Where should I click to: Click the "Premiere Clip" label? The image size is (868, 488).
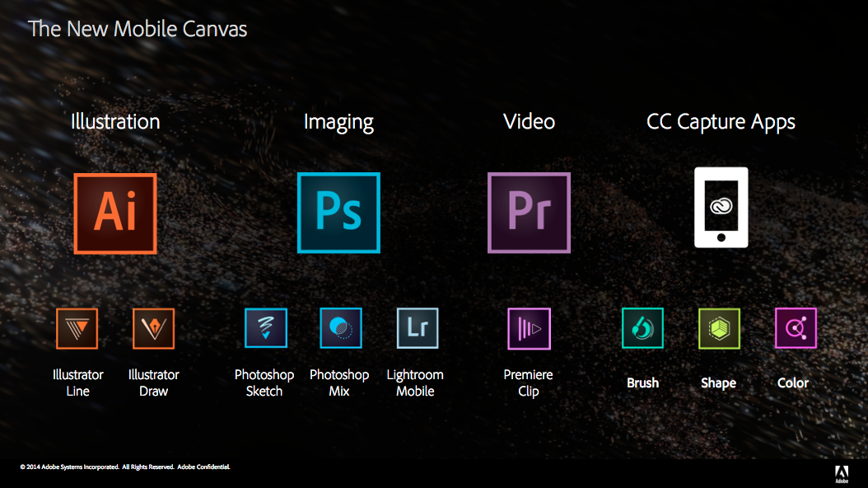click(528, 382)
